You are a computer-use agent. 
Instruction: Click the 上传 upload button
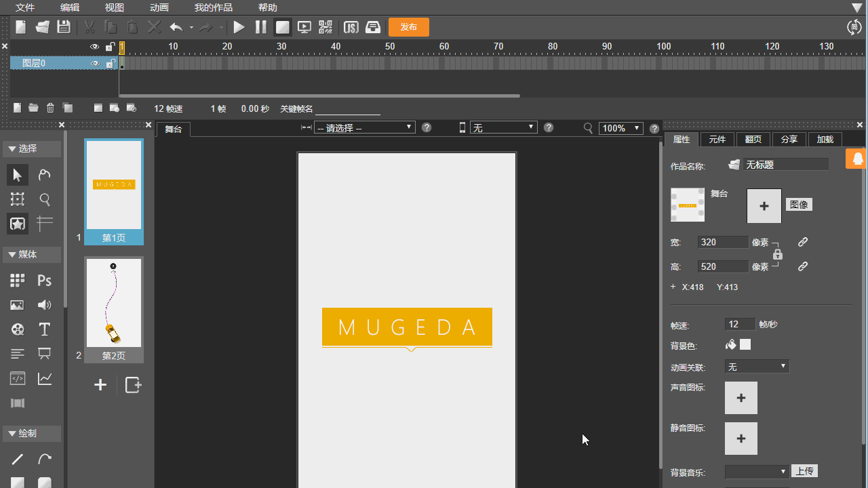click(x=804, y=472)
